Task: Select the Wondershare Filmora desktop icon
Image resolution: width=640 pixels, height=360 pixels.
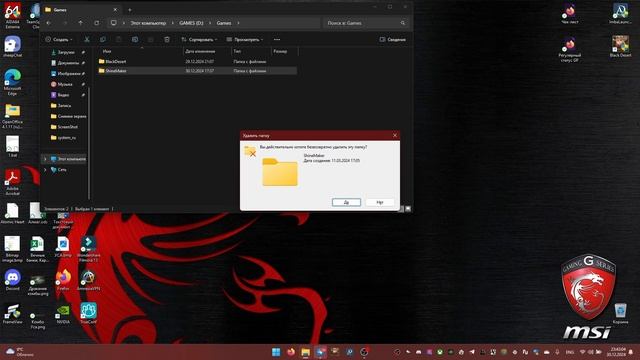Action: pos(88,249)
